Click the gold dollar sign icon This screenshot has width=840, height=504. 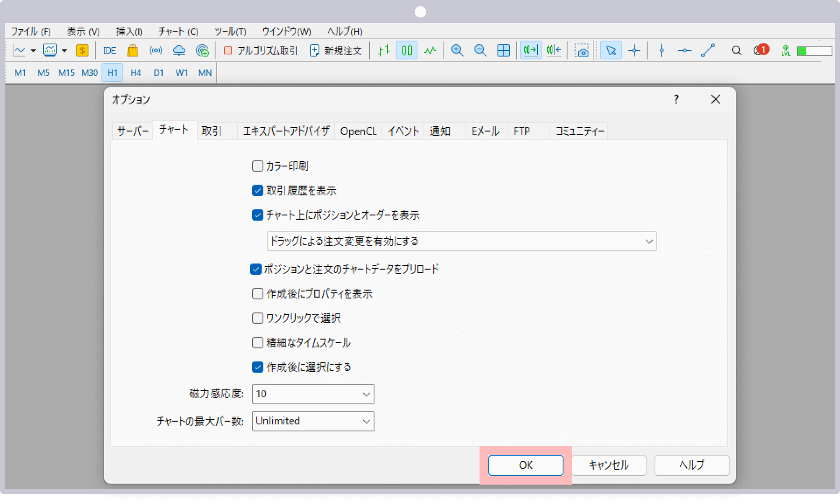pyautogui.click(x=82, y=51)
